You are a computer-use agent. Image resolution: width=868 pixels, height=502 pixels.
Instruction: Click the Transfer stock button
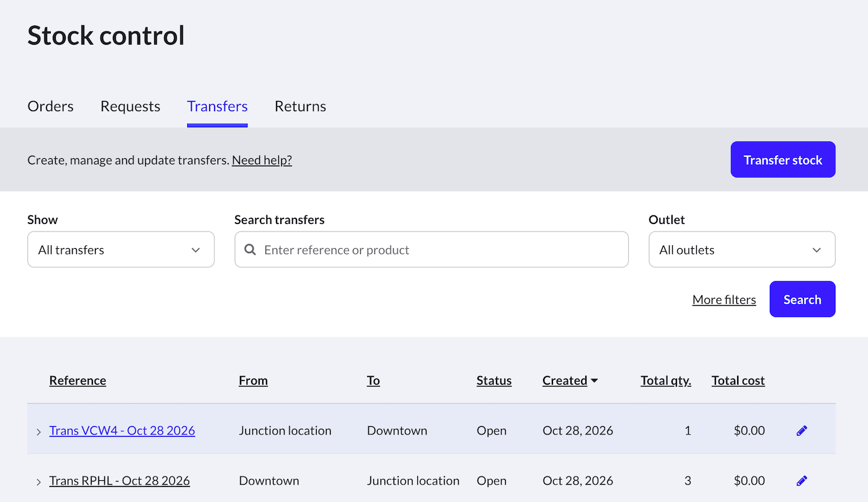click(783, 159)
